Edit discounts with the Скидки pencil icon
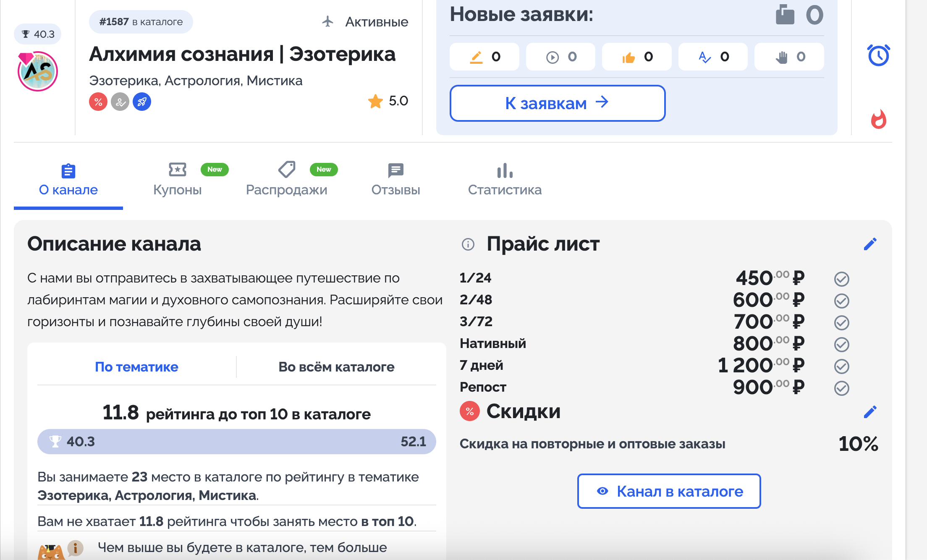This screenshot has height=560, width=927. click(x=870, y=412)
